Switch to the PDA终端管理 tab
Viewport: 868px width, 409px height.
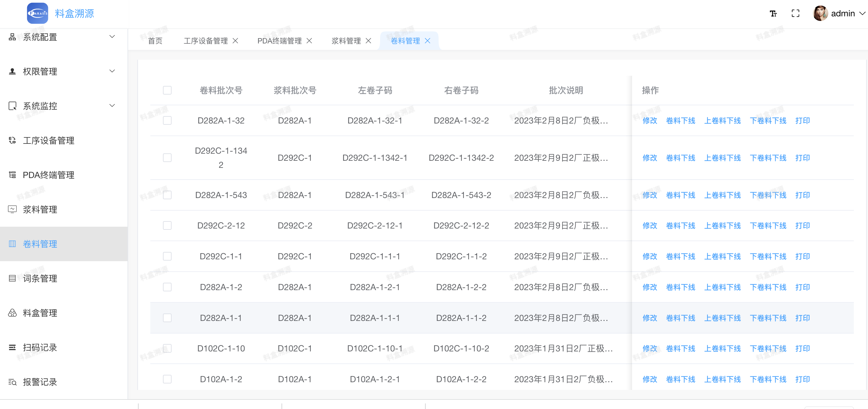279,41
